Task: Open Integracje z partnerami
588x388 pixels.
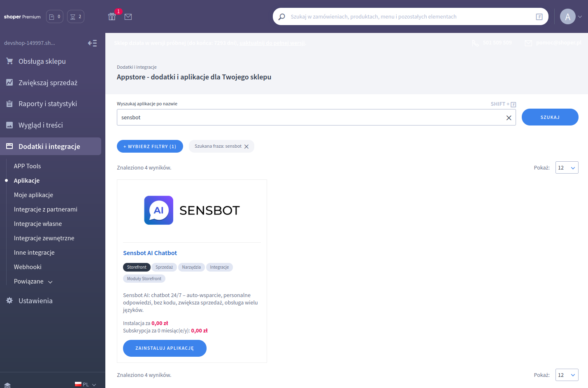Action: click(46, 209)
